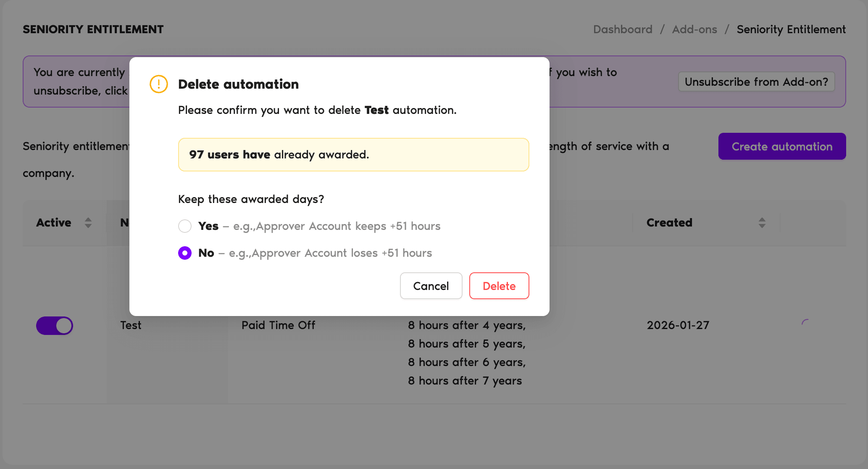
Task: Navigate to Dashboard via breadcrumb
Action: 622,29
